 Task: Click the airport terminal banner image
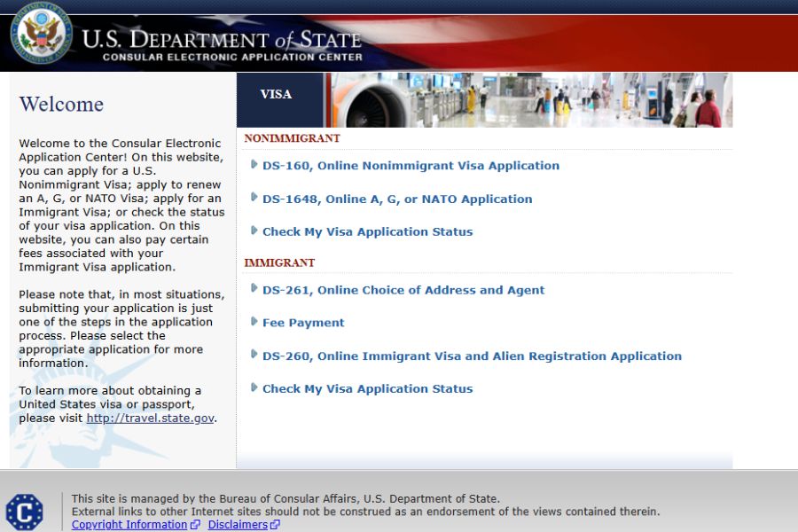[x=532, y=100]
